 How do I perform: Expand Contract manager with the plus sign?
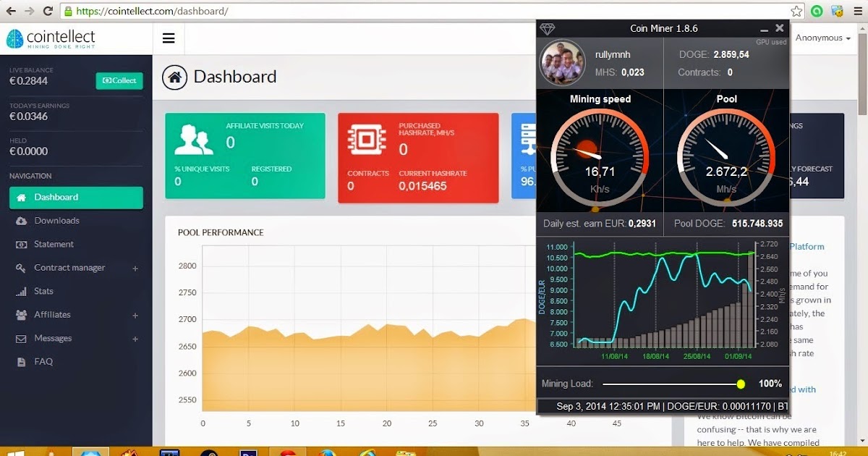click(x=135, y=269)
